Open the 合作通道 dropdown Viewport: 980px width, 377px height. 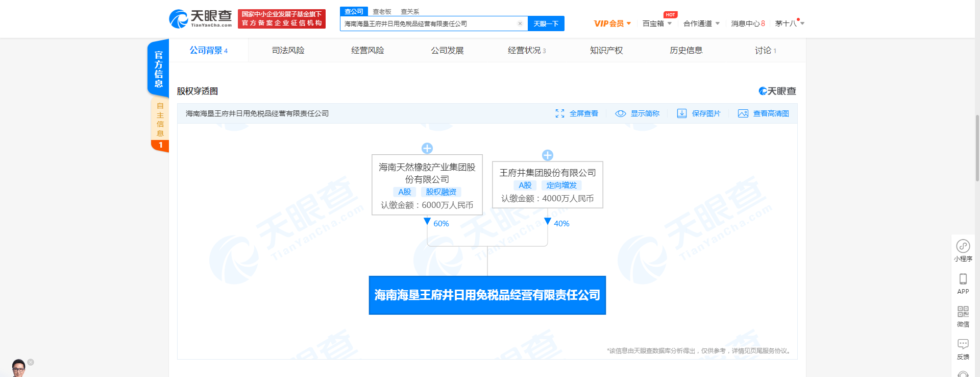pyautogui.click(x=701, y=23)
